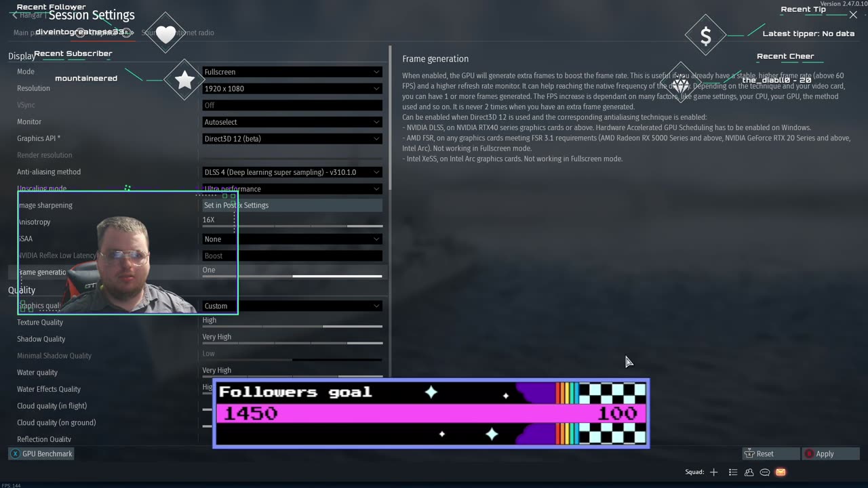Open Resolution dropdown showing 1920 x 1080
This screenshot has height=488, width=868.
click(x=292, y=89)
